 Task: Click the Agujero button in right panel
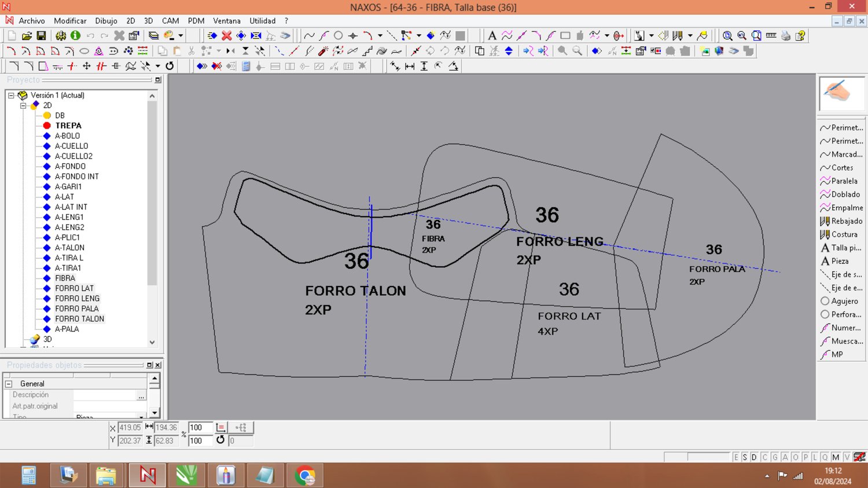(x=841, y=301)
